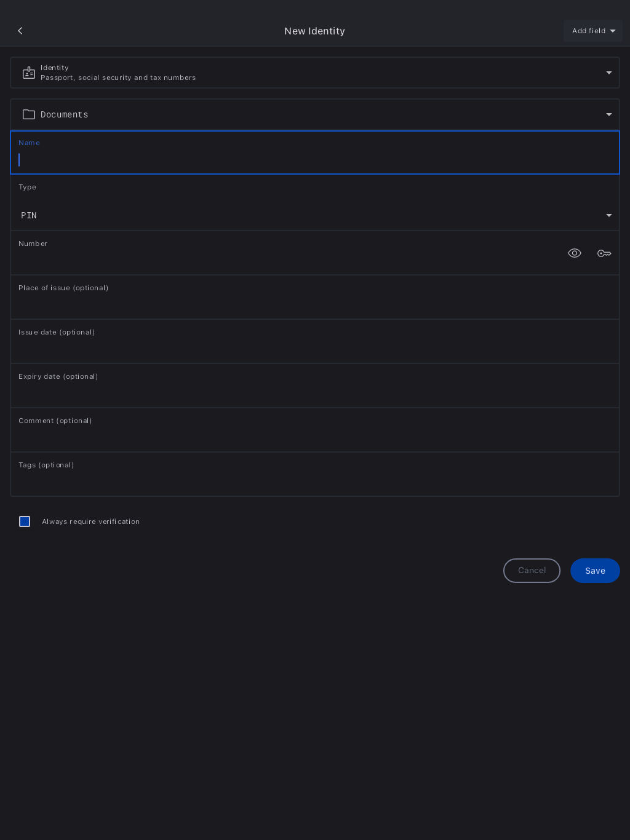630x840 pixels.
Task: Expand the Identity category selector
Action: click(x=608, y=73)
